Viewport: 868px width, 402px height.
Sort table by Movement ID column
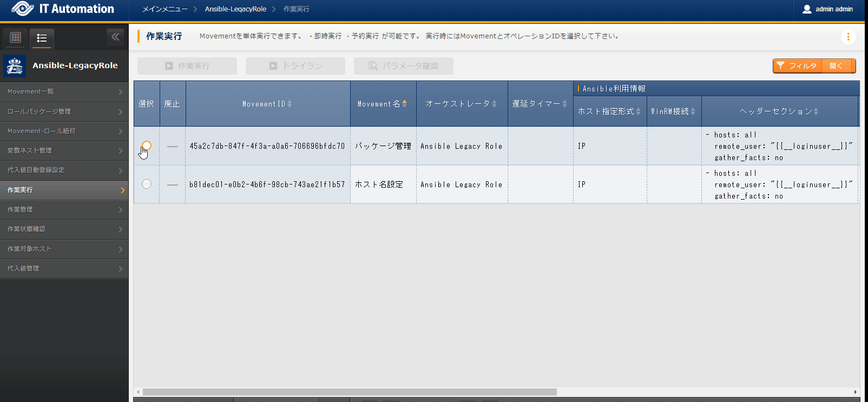(290, 104)
